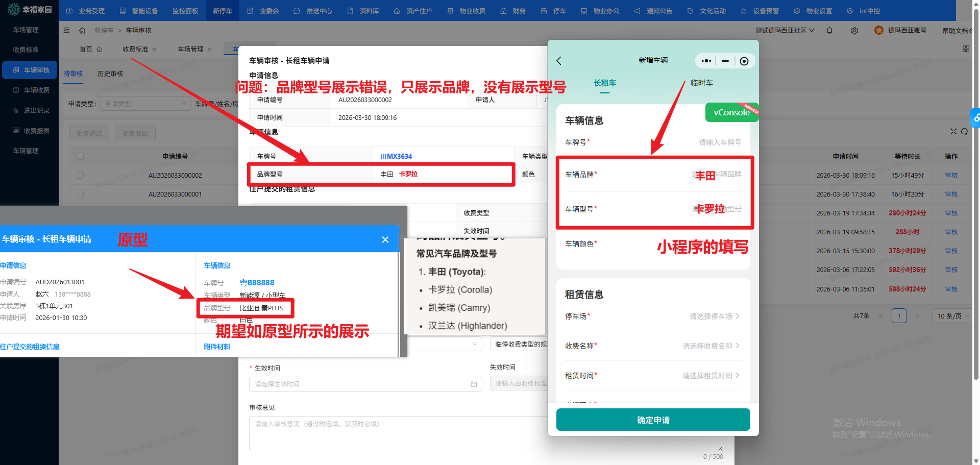980x465 pixels.
Task: Switch to 历史审核 tab
Action: tap(110, 74)
